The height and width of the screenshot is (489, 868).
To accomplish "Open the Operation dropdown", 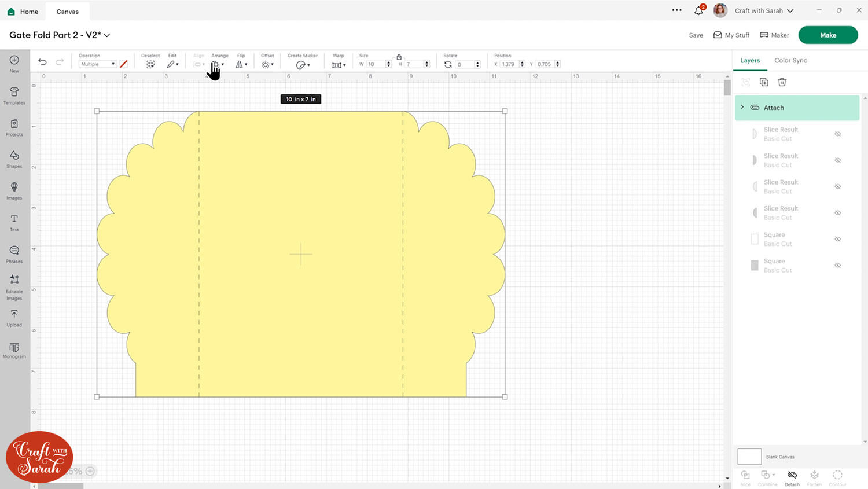I will 97,64.
